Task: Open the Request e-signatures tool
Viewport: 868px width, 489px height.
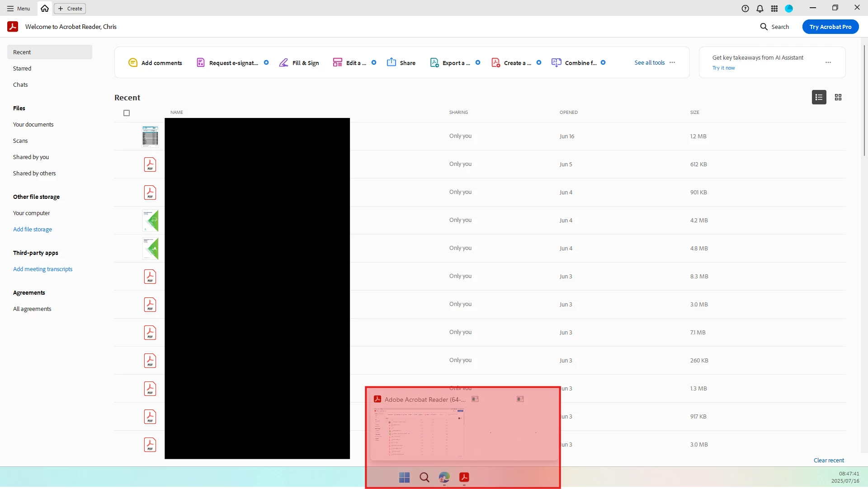Action: pyautogui.click(x=227, y=63)
